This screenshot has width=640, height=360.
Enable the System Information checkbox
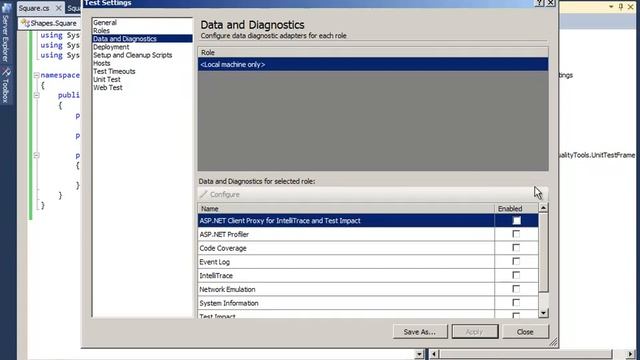click(516, 303)
